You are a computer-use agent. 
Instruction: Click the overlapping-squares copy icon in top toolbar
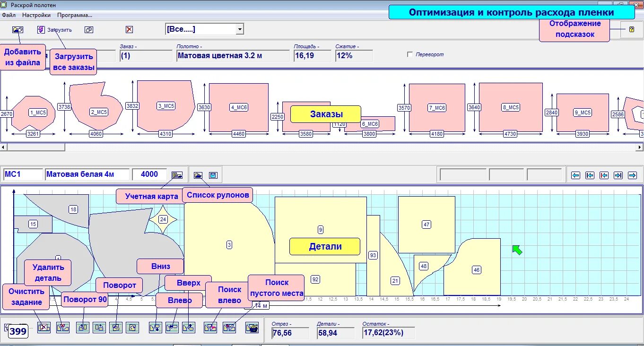[89, 29]
